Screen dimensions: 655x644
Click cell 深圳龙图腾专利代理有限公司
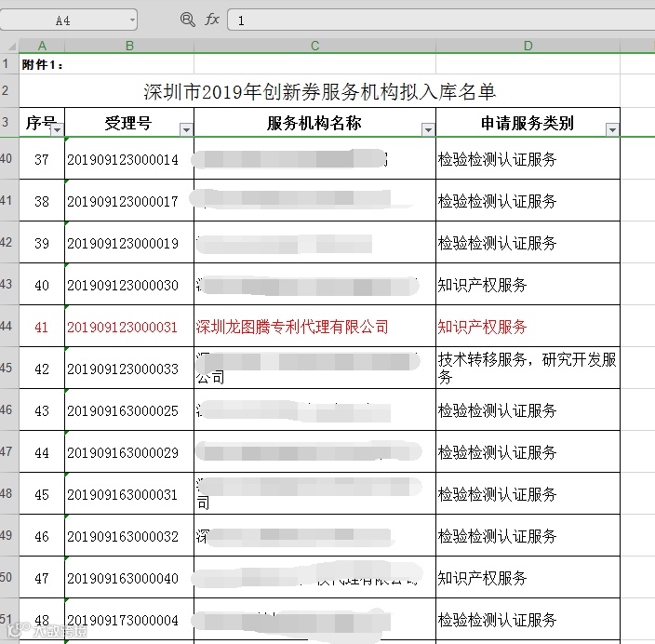(x=315, y=327)
